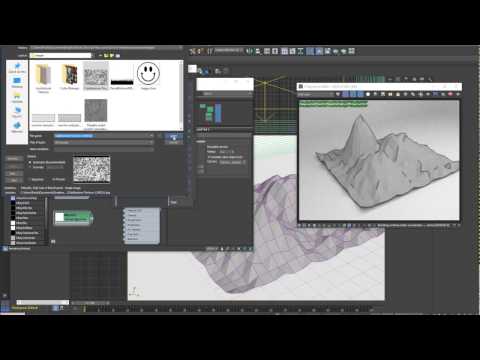Open named selection sets dropdown in toolbar
480x360 pixels.
[x=228, y=50]
